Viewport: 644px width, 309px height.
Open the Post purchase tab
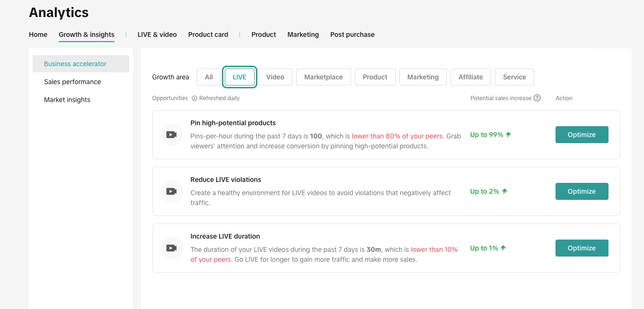[x=352, y=34]
